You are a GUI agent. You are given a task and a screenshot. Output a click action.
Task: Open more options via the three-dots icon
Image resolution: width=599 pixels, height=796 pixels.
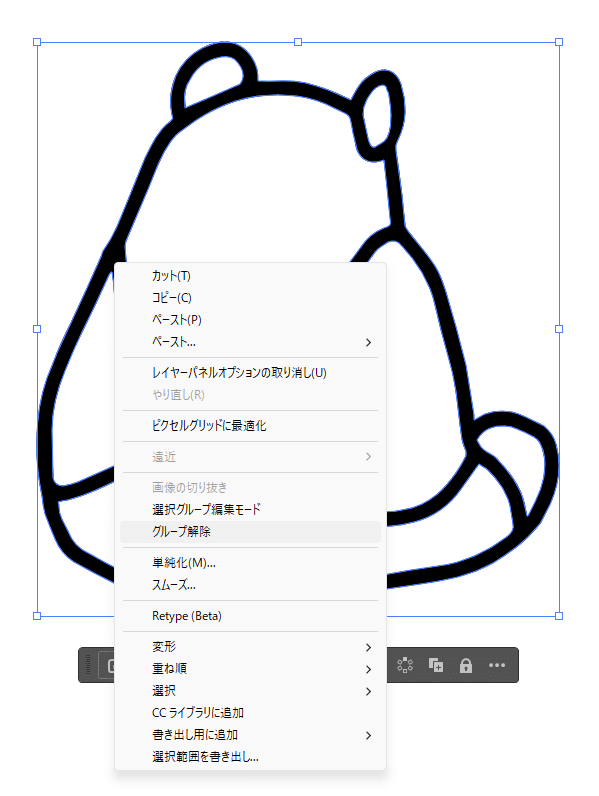point(496,665)
